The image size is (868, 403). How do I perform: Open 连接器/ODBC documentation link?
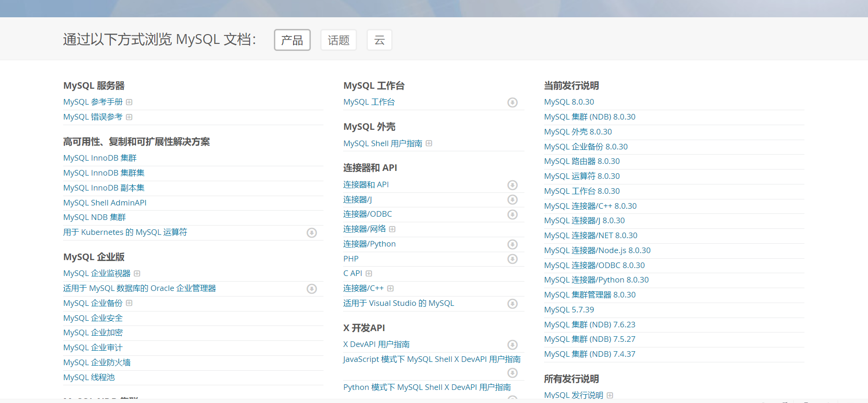coord(367,214)
